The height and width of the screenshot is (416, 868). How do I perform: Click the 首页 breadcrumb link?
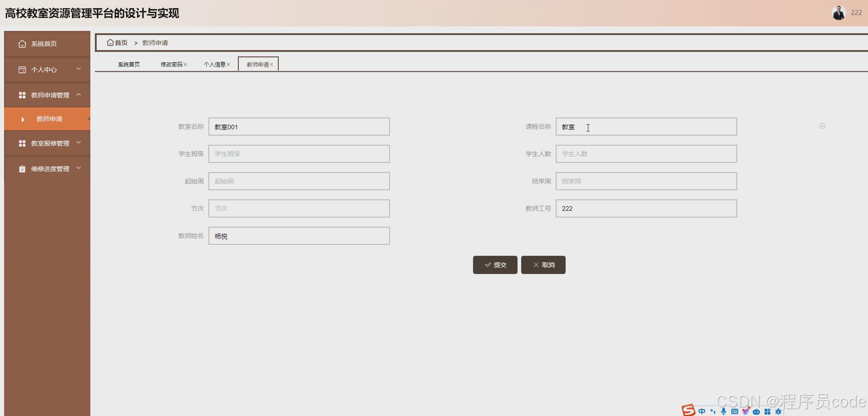[x=121, y=43]
